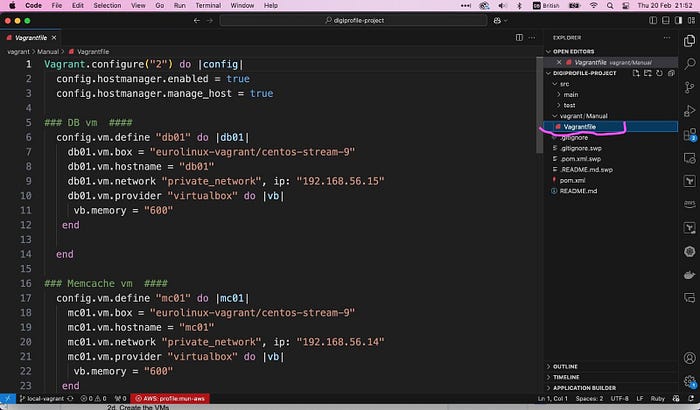Open the Go menu
Image resolution: width=700 pixels, height=410 pixels.
click(160, 5)
